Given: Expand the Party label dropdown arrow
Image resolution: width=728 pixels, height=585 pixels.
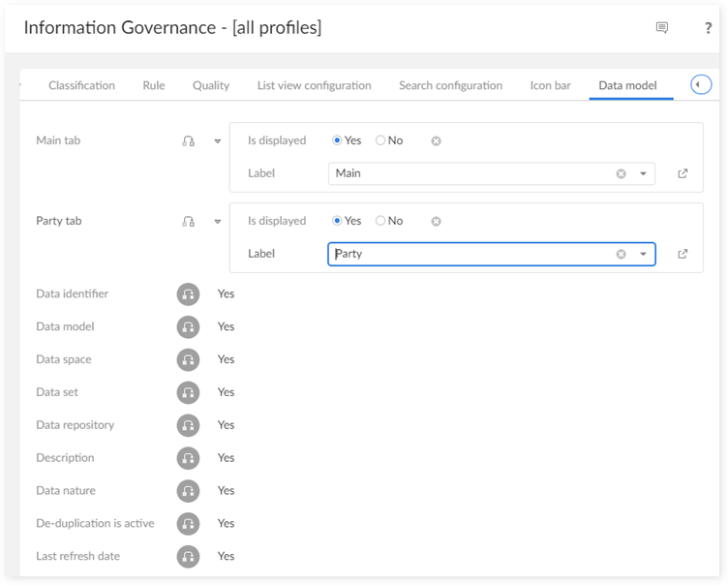Looking at the screenshot, I should click(x=643, y=255).
